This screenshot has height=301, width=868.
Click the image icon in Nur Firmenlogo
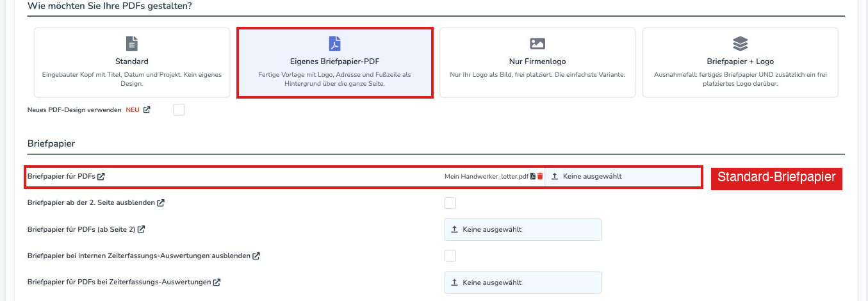click(537, 44)
